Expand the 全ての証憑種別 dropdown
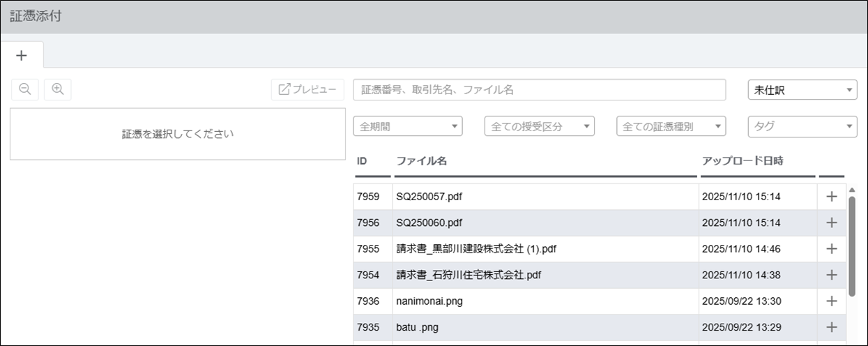Image resolution: width=868 pixels, height=346 pixels. [x=671, y=126]
